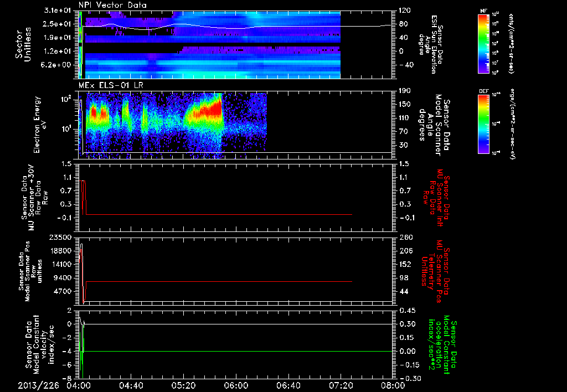The image size is (567, 392).
Task: Click the "-8" velocity tick label
Action: point(68,379)
